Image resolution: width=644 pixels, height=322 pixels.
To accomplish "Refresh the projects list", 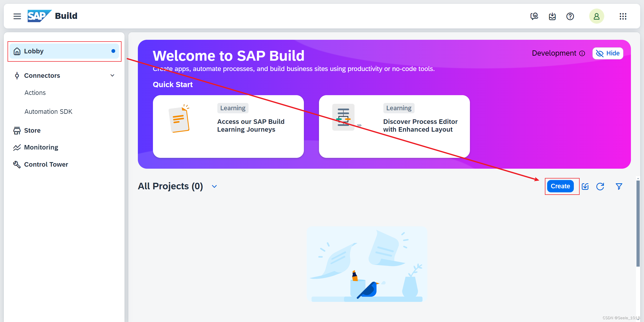I will pos(600,186).
